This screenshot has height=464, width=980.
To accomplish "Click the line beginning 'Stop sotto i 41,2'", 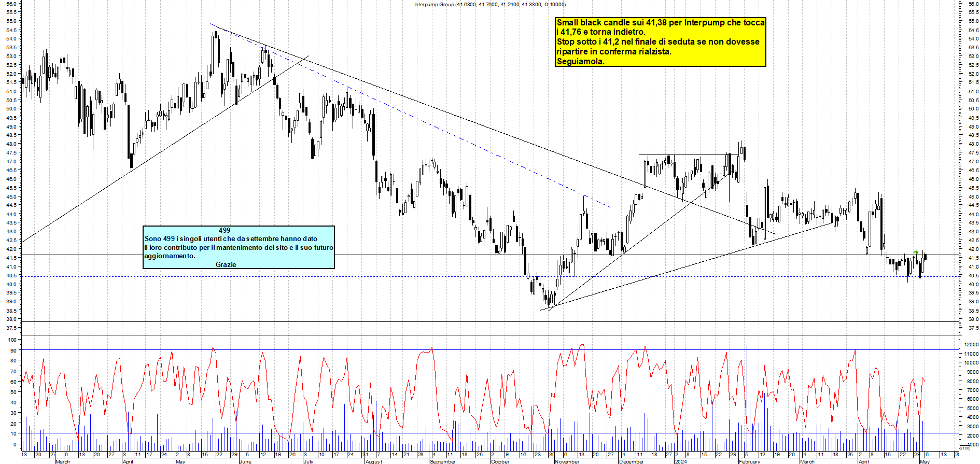I will [658, 42].
